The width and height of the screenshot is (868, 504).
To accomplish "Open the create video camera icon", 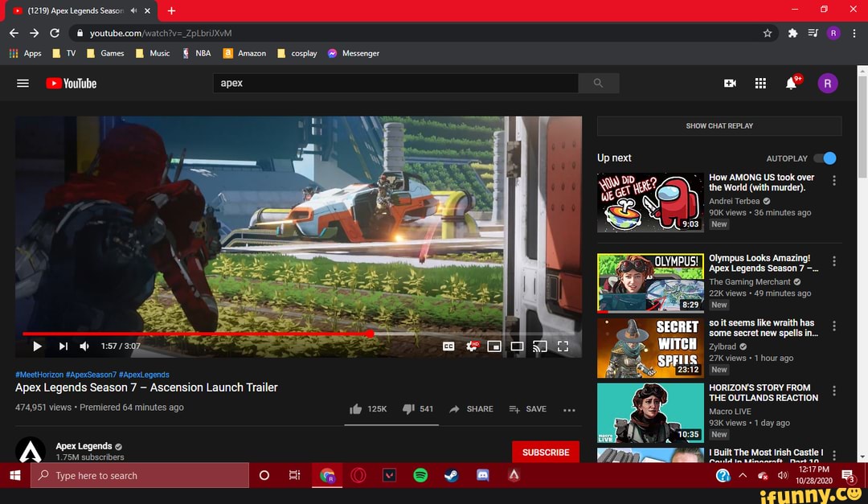I will [x=730, y=83].
